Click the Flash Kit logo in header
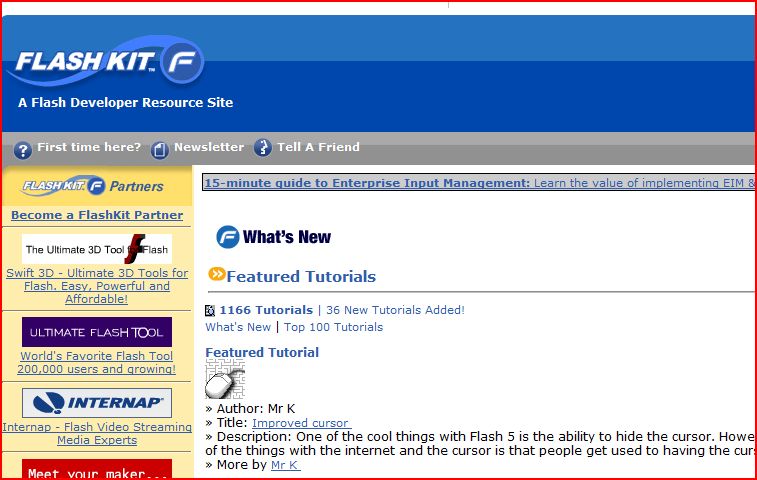 point(106,61)
